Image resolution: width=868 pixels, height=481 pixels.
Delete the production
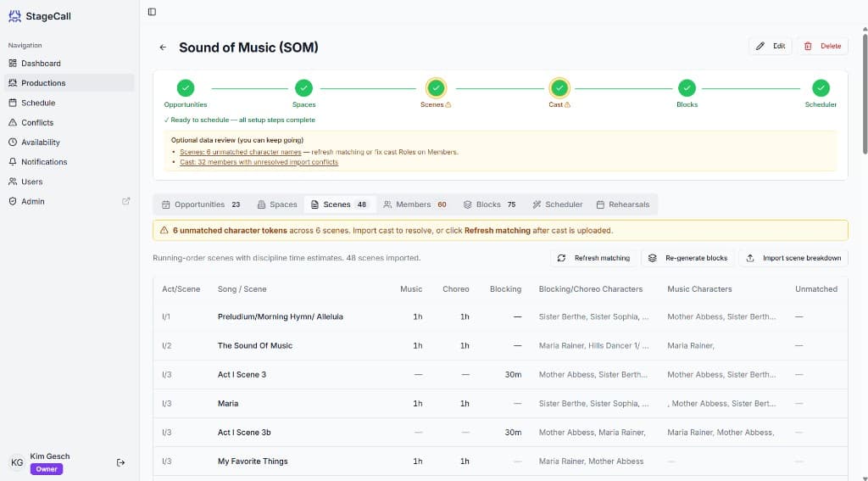coord(822,46)
